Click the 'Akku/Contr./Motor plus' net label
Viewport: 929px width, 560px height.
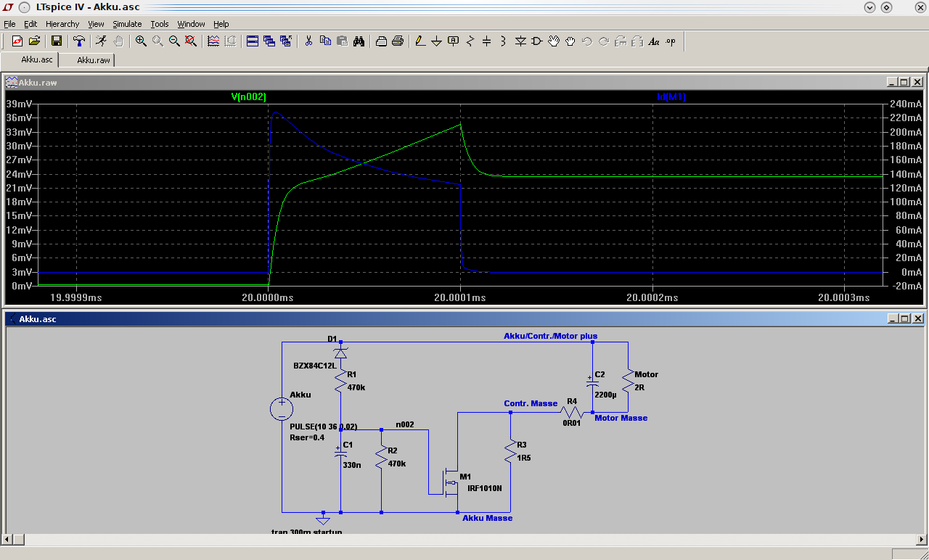coord(551,336)
